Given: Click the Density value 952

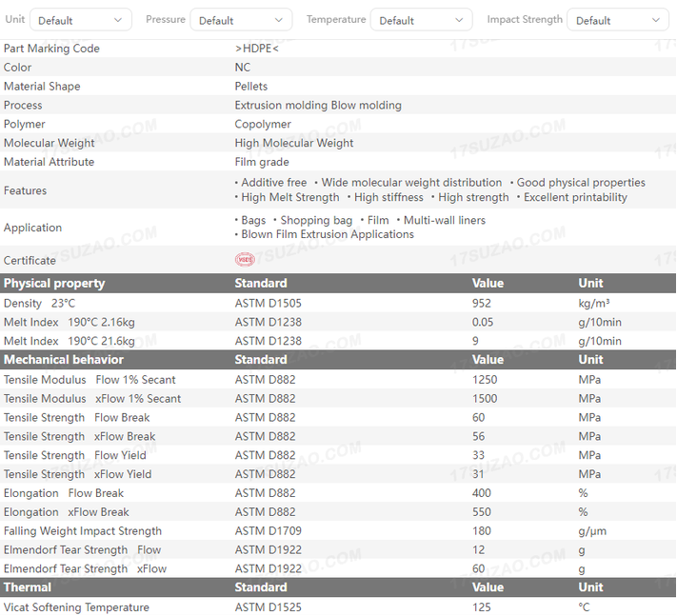Looking at the screenshot, I should click(483, 303).
